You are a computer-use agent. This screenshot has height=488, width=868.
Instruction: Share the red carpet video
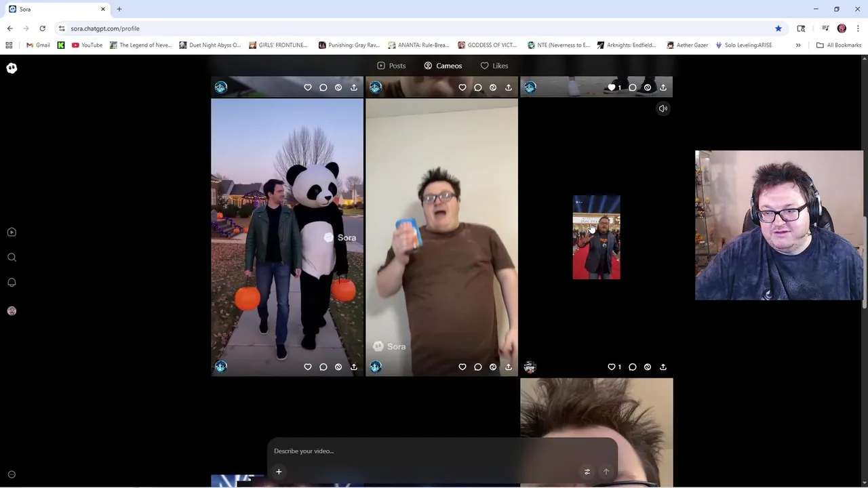663,367
